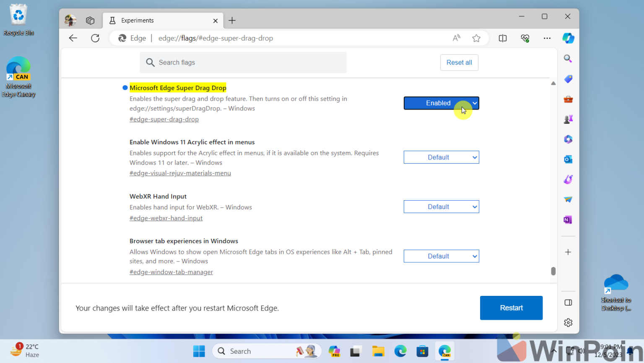
Task: Expand the Browser tab experiences dropdown
Action: click(441, 256)
